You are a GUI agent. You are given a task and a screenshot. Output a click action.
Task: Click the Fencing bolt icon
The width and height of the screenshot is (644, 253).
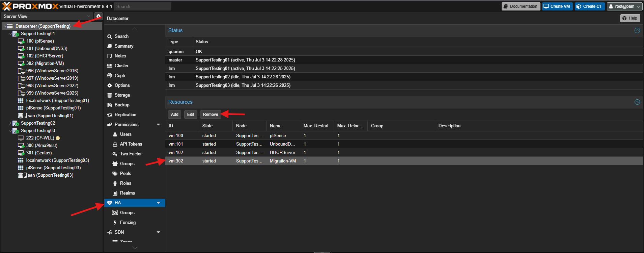115,223
